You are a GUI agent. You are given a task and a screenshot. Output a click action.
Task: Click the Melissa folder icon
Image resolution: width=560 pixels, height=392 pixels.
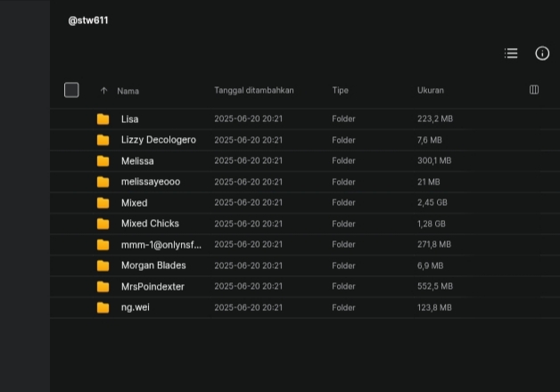point(103,161)
